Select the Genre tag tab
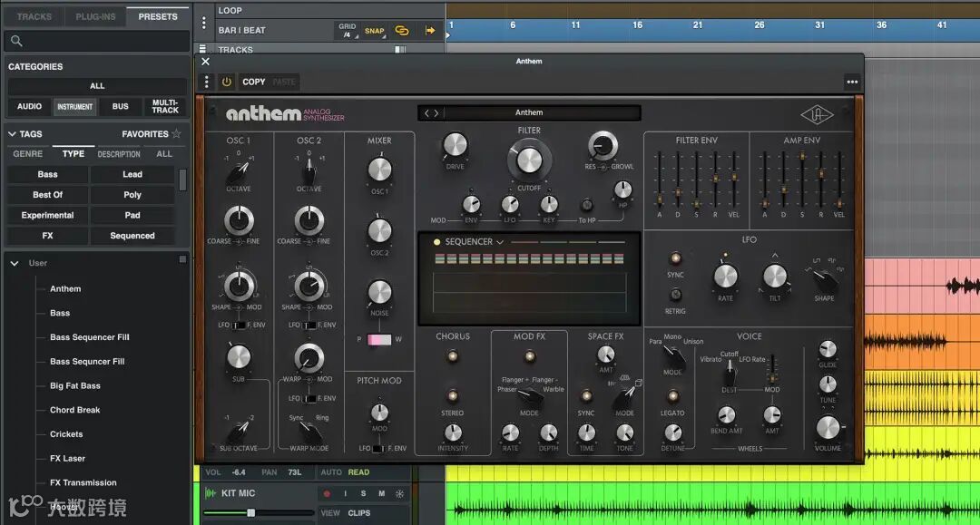The width and height of the screenshot is (980, 525). pyautogui.click(x=28, y=153)
